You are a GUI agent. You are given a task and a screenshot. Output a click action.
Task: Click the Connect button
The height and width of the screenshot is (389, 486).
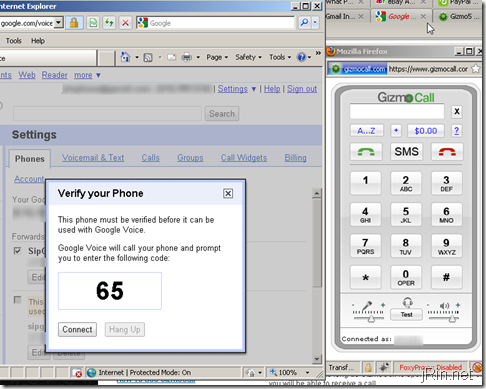77,329
